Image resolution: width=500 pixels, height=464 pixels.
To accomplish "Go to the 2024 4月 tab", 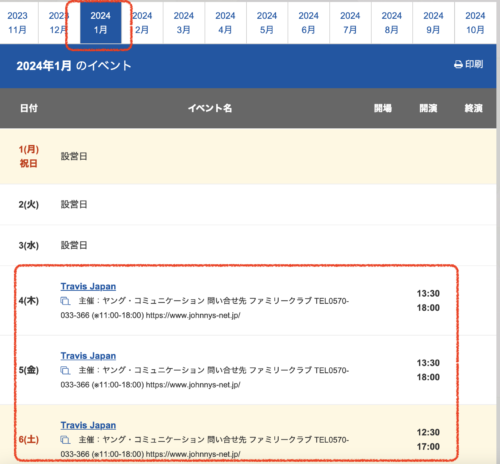I will pos(225,23).
